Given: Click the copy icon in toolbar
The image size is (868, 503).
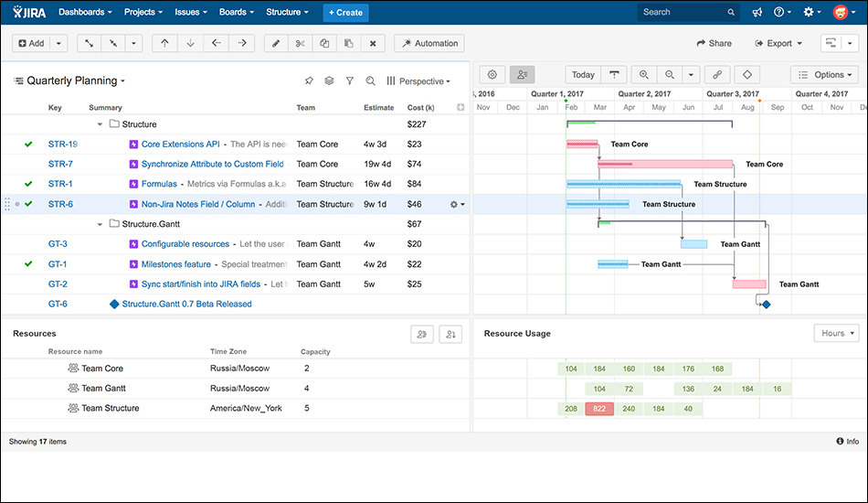Looking at the screenshot, I should [x=324, y=43].
